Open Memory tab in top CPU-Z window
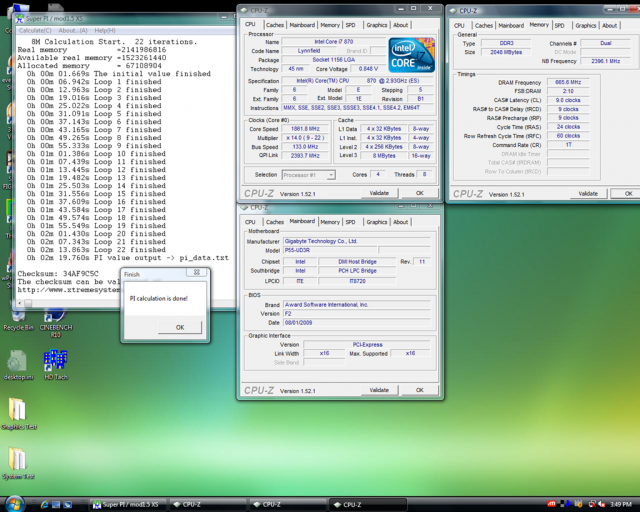The image size is (640, 512). pyautogui.click(x=330, y=25)
